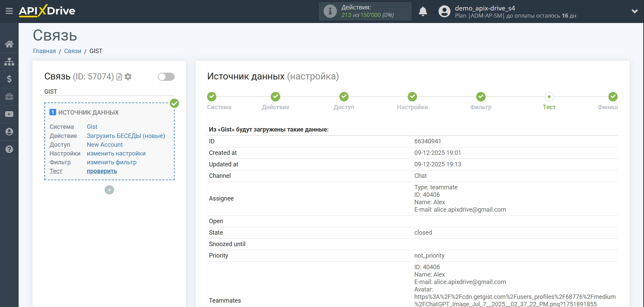
Task: Open изменить фильтр in the data source block
Action: (x=112, y=162)
